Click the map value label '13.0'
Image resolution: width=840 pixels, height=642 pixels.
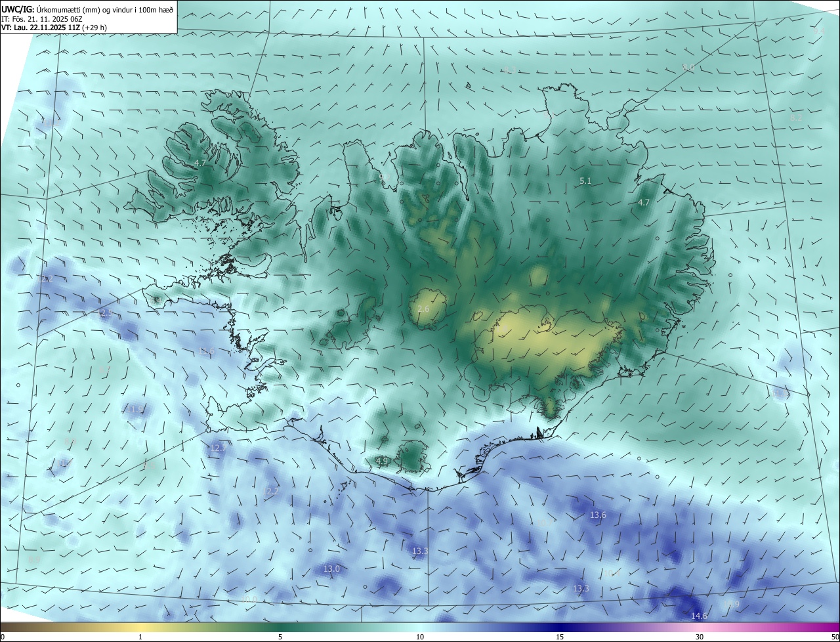[x=332, y=568]
